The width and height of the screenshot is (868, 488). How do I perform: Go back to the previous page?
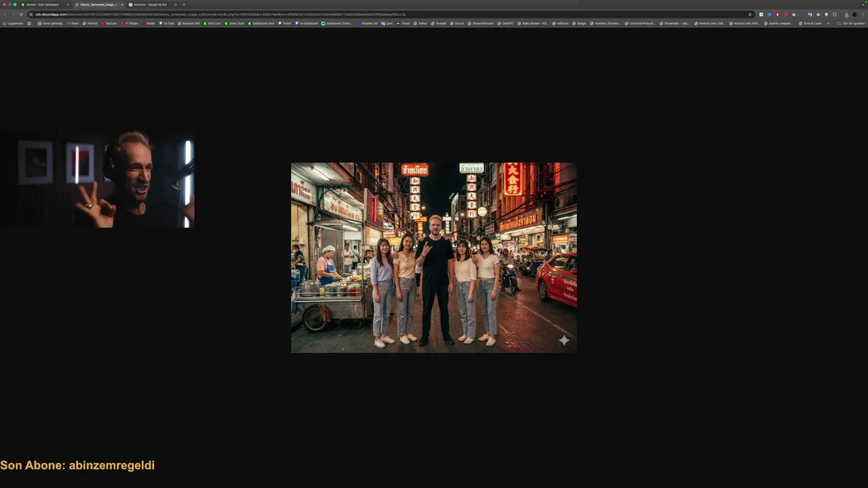pyautogui.click(x=5, y=14)
